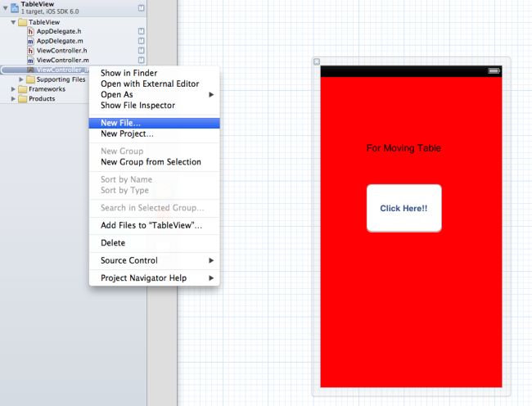This screenshot has height=406, width=532.
Task: Open the Source Control submenu arrow
Action: coord(211,260)
